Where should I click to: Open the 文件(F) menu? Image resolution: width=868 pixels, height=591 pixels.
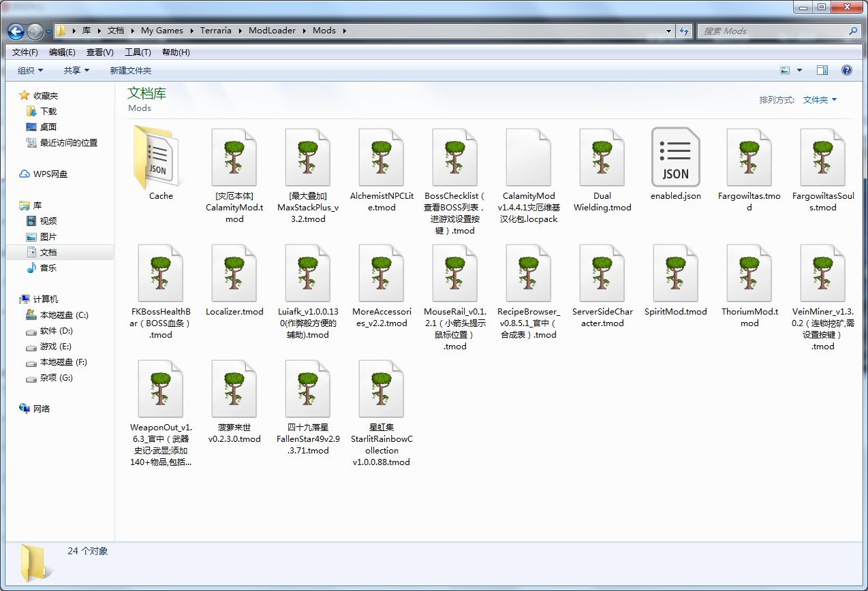pyautogui.click(x=25, y=52)
